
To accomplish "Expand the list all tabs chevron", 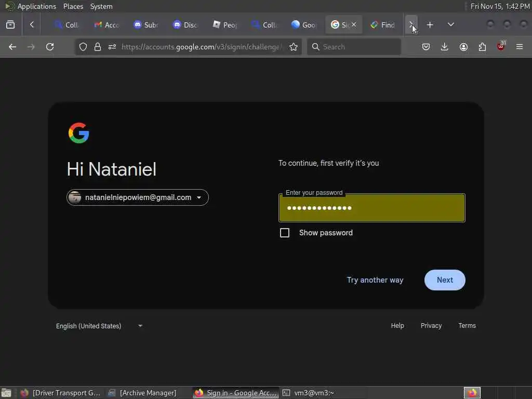I will coord(451,25).
